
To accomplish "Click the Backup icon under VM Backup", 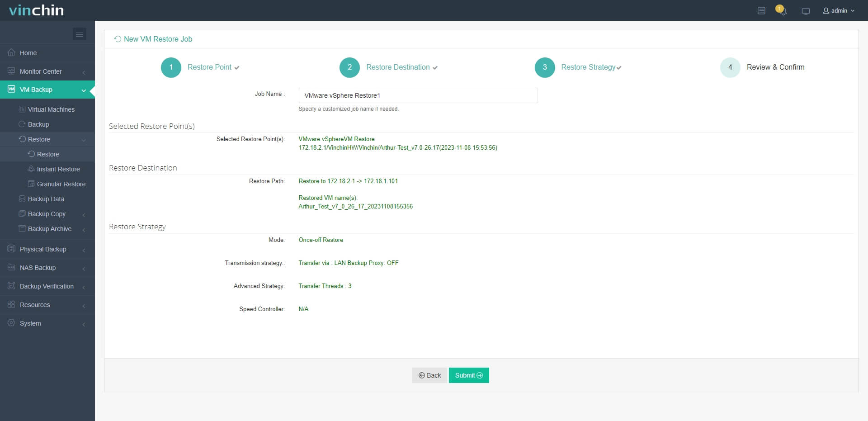I will pos(22,124).
